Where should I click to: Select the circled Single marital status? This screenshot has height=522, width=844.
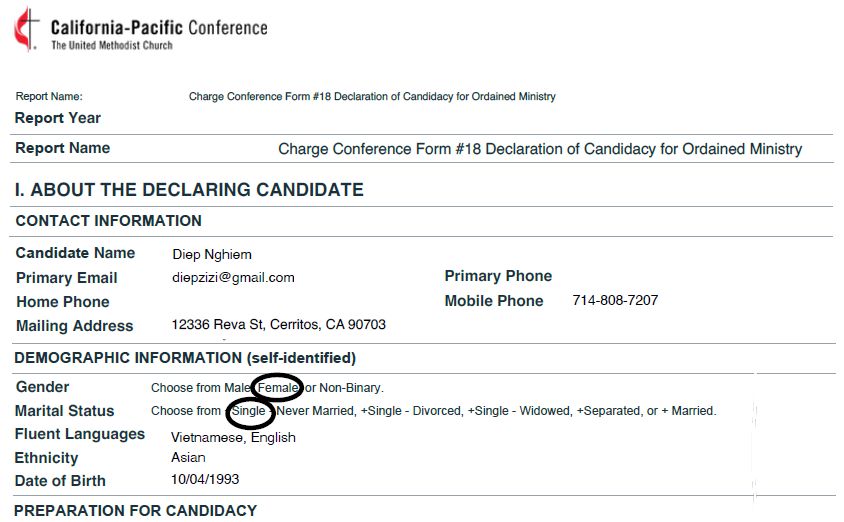tap(249, 411)
